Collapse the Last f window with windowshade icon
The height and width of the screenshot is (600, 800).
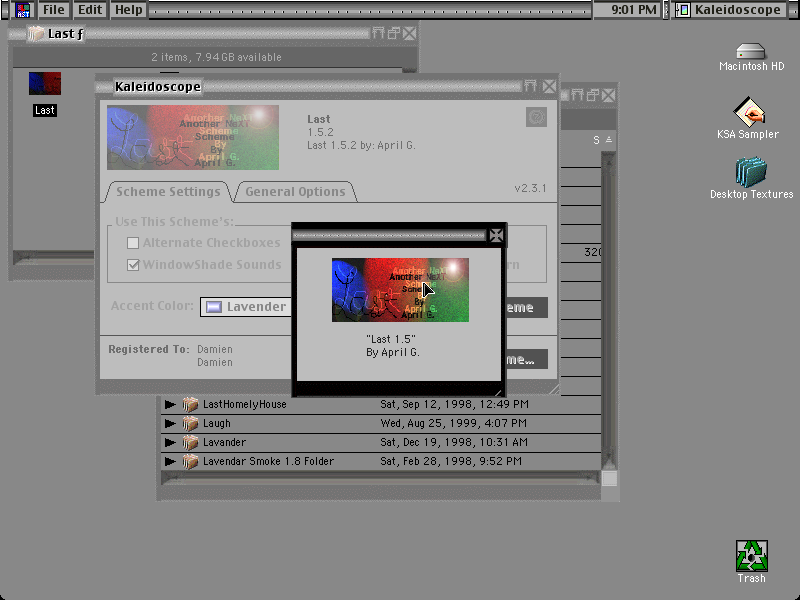pos(378,34)
